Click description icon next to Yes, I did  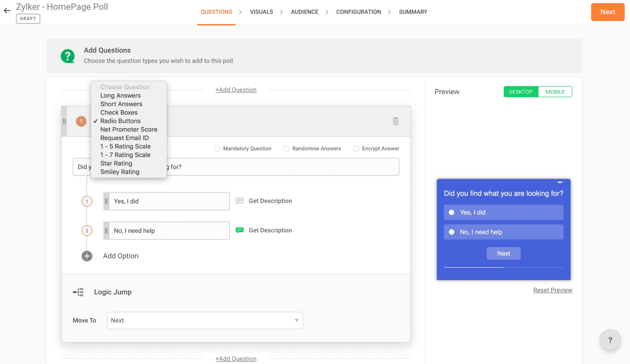239,201
